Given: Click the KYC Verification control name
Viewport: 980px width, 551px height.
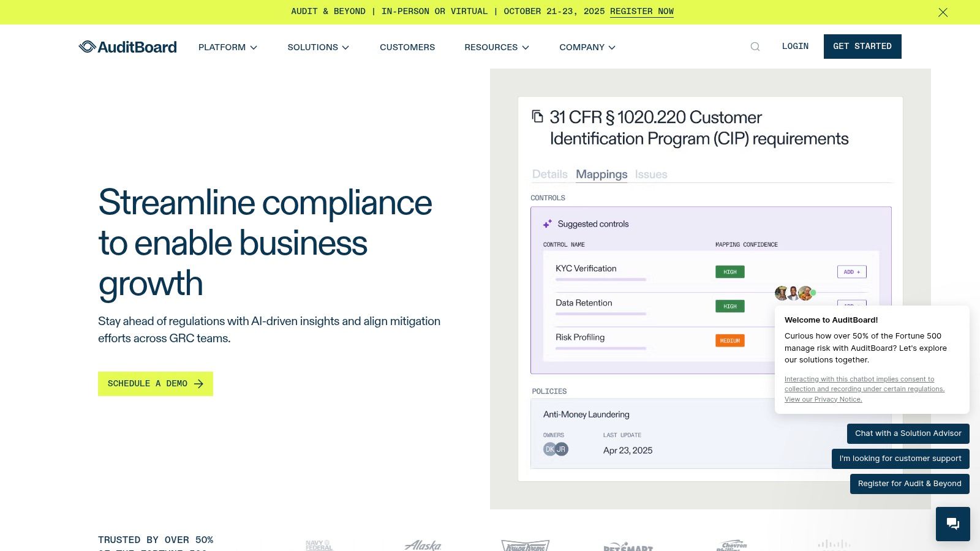Looking at the screenshot, I should tap(586, 269).
